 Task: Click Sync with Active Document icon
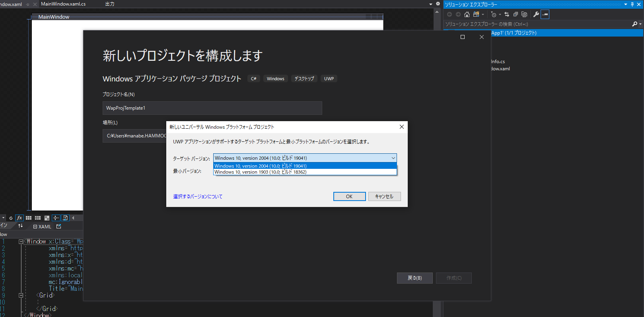507,14
